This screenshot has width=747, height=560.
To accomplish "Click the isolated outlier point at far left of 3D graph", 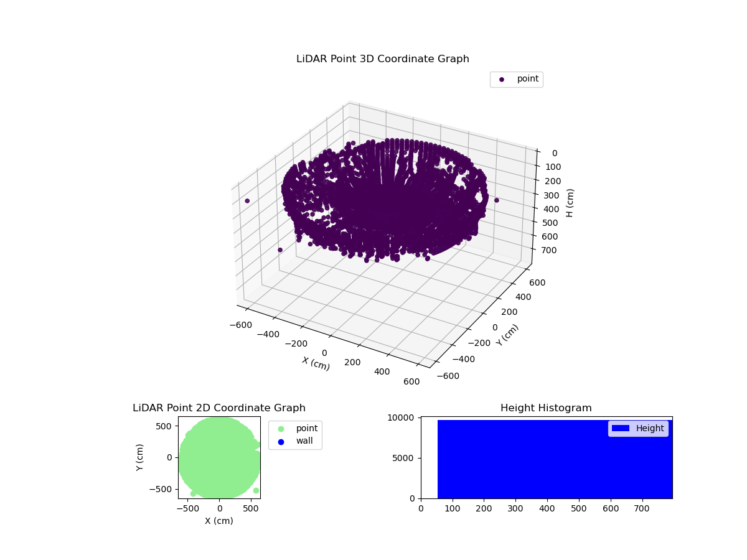I will [247, 201].
